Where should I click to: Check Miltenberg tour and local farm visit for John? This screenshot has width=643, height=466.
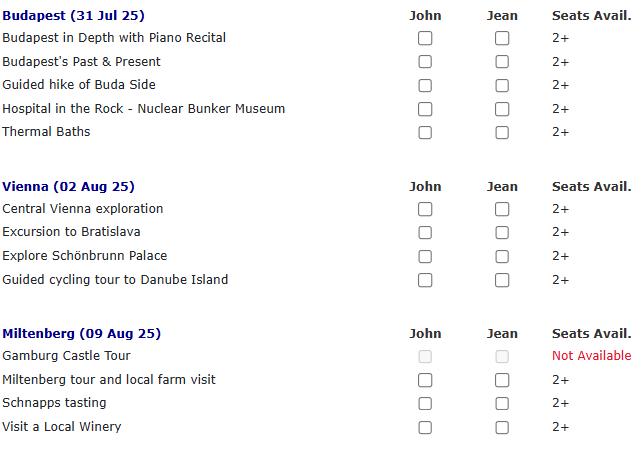(425, 380)
